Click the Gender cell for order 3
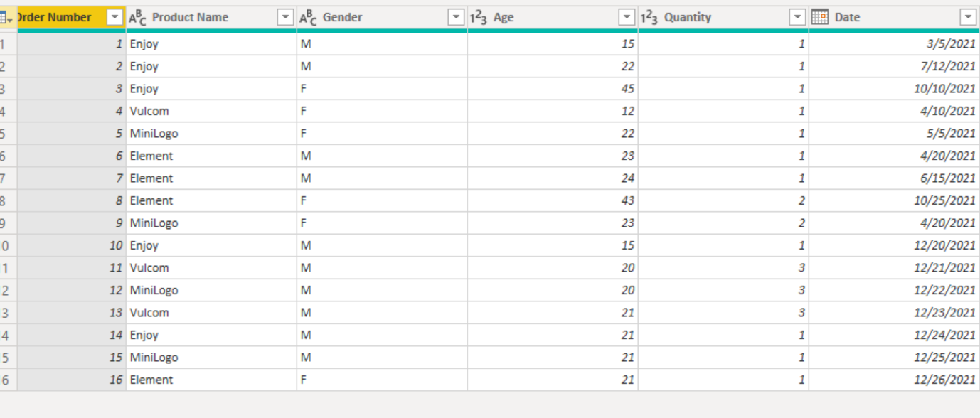Viewport: 980px width, 418px height. (x=382, y=89)
